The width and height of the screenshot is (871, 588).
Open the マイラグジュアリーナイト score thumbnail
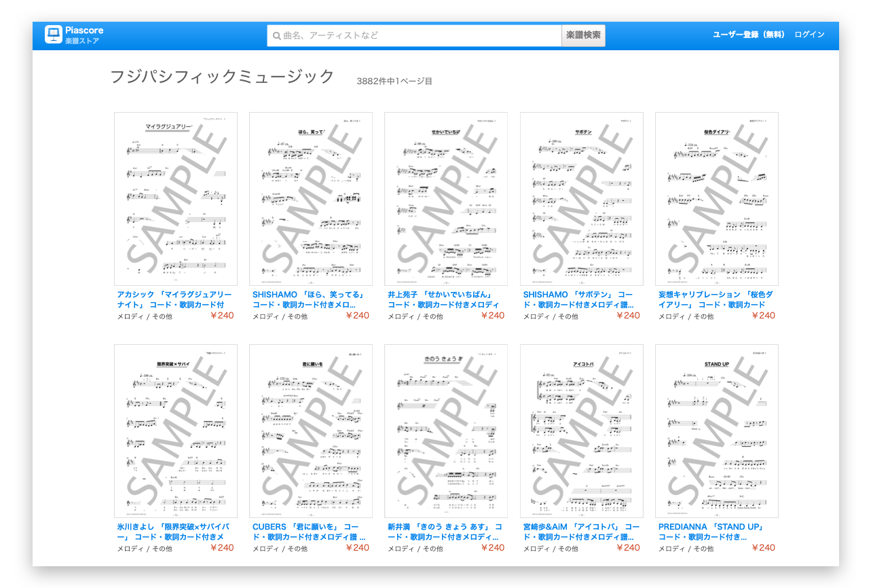click(176, 199)
